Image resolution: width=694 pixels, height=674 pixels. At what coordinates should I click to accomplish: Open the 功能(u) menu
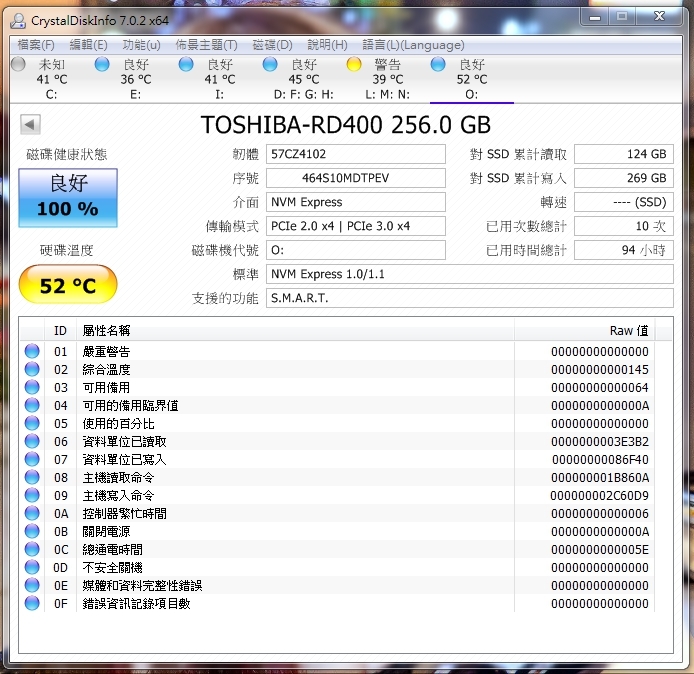(x=141, y=45)
